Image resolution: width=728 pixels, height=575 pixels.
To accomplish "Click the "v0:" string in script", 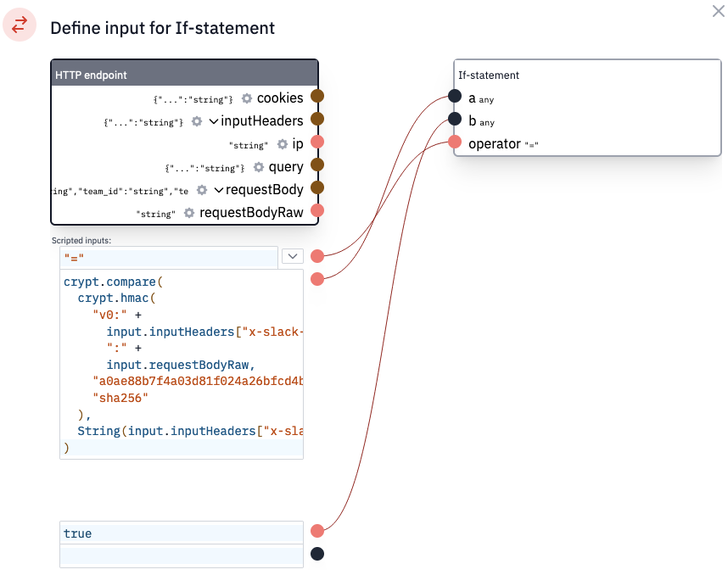I will pos(109,315).
